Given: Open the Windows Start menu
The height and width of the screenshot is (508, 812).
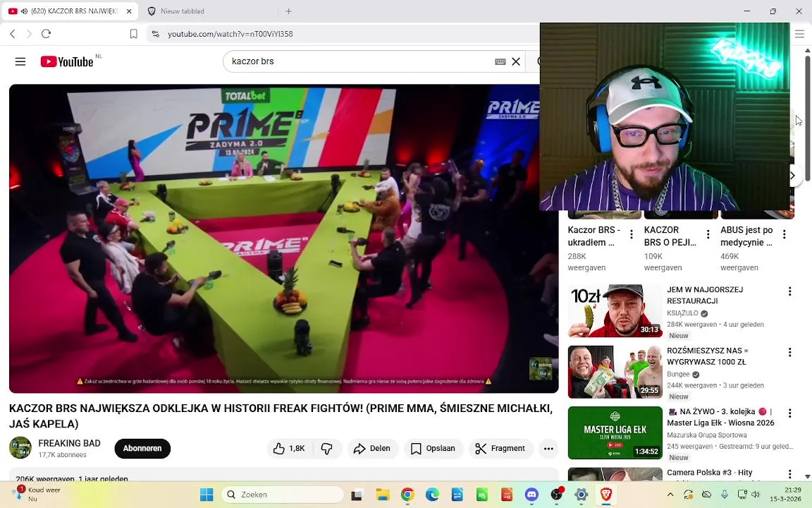Looking at the screenshot, I should point(207,495).
